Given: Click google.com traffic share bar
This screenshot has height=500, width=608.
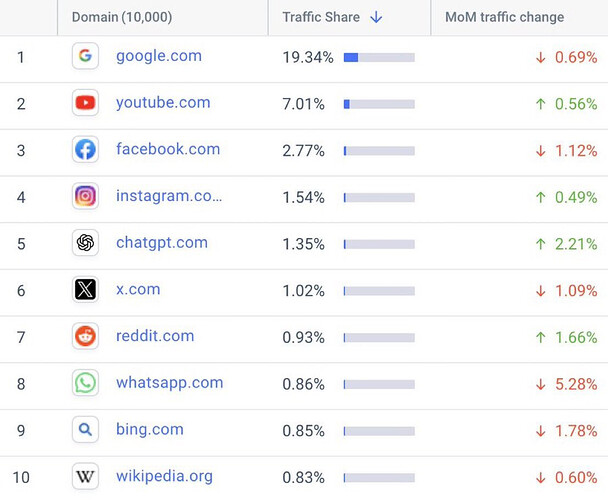Looking at the screenshot, I should [378, 58].
